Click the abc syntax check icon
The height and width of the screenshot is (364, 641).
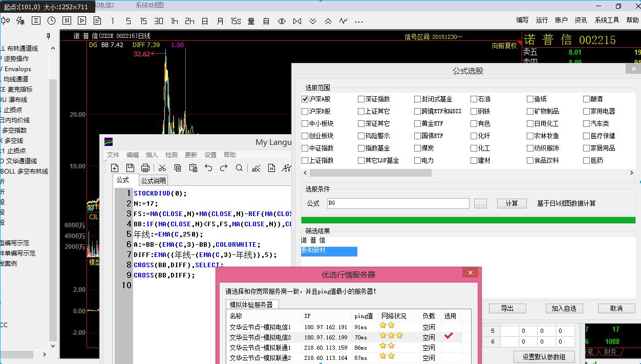coord(256,168)
